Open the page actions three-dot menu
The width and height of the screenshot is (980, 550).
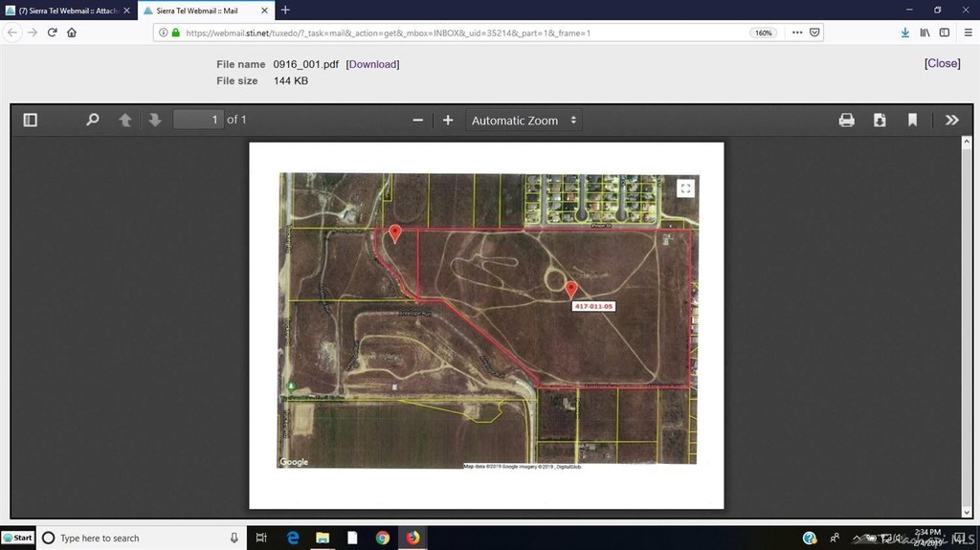point(797,32)
